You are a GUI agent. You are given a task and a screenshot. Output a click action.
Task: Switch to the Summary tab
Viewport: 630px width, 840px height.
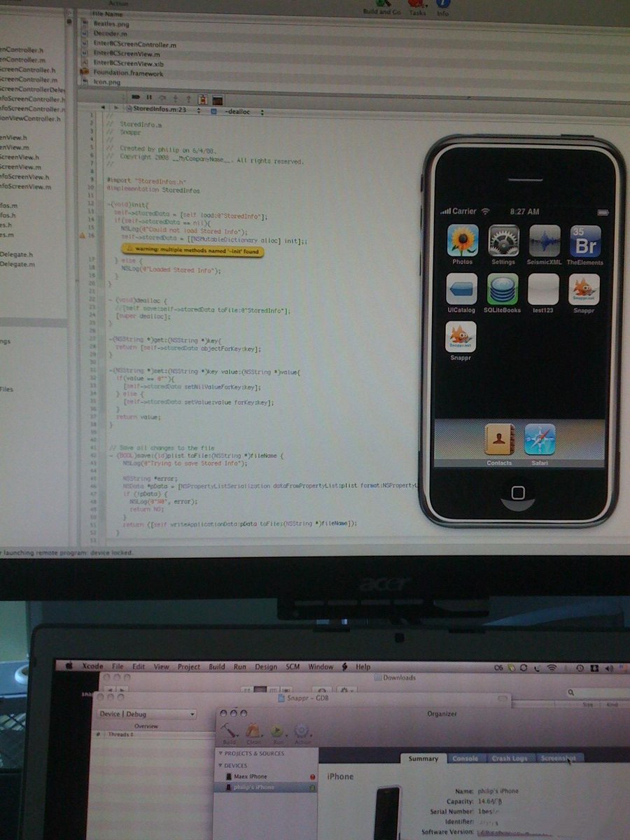pyautogui.click(x=423, y=758)
